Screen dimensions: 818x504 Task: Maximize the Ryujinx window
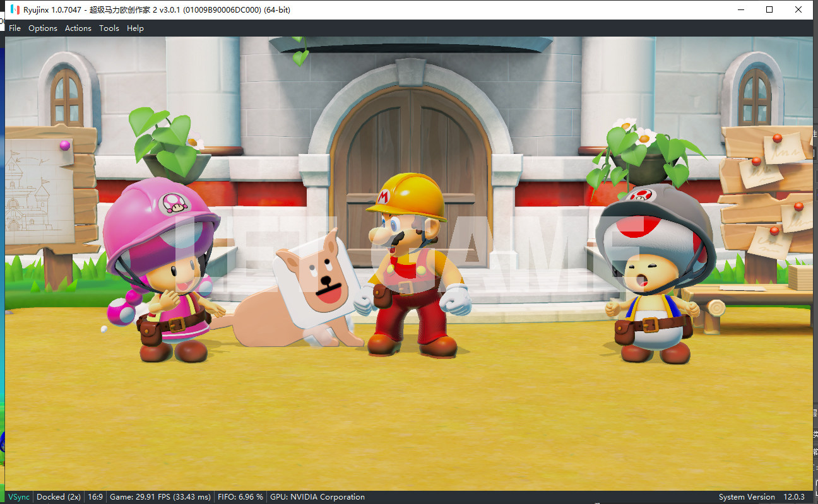[x=769, y=9]
